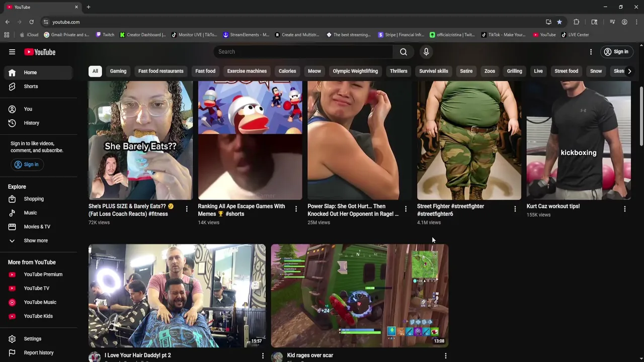644x362 pixels.
Task: Click the page vertical scrollbar
Action: point(641,116)
